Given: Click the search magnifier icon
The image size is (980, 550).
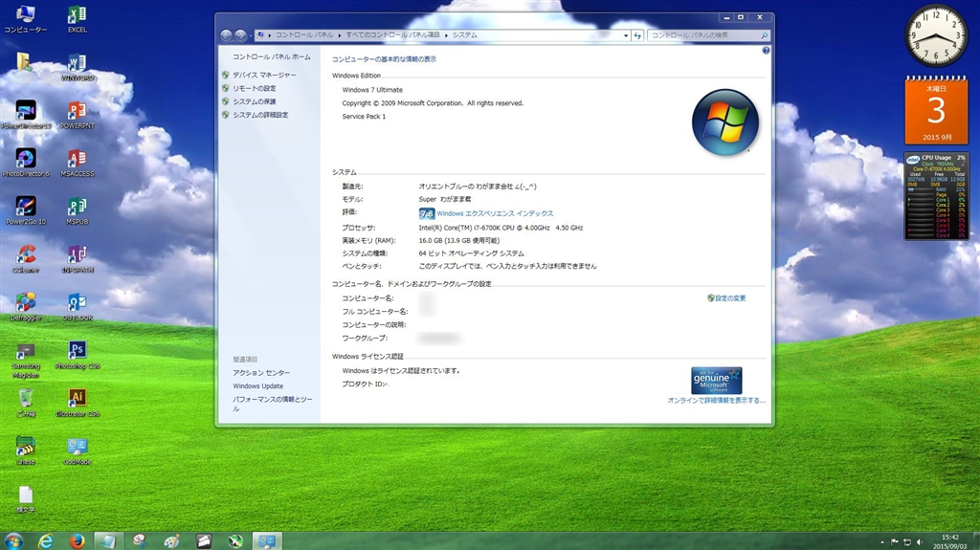Looking at the screenshot, I should (x=764, y=35).
